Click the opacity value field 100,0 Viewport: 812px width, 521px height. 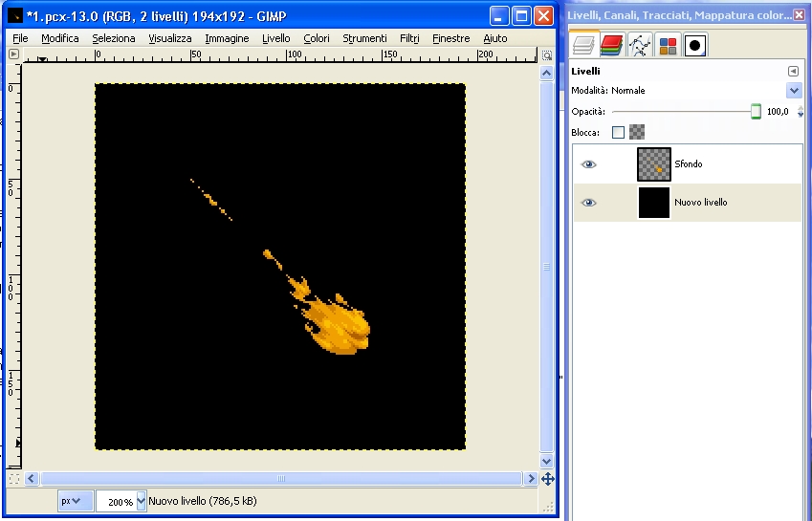778,111
